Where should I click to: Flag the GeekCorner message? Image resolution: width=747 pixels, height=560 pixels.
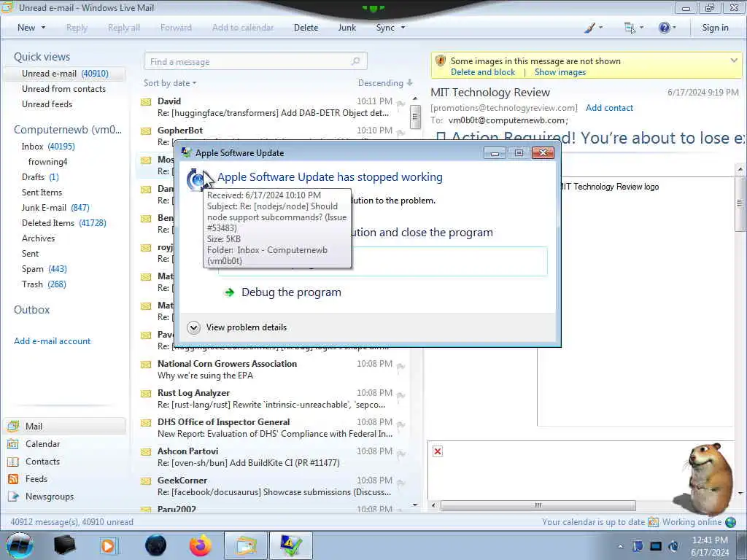pos(400,483)
